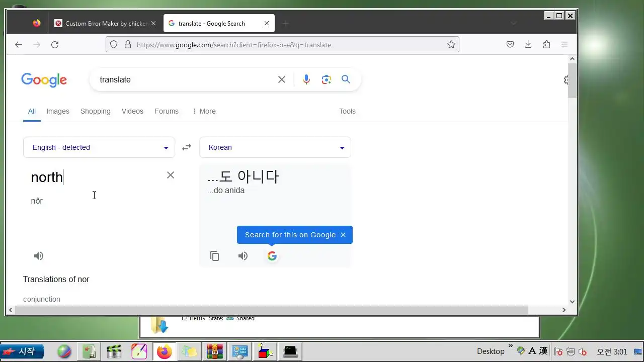Click the show desktop icon at tray end
The height and width of the screenshot is (362, 644).
638,351
